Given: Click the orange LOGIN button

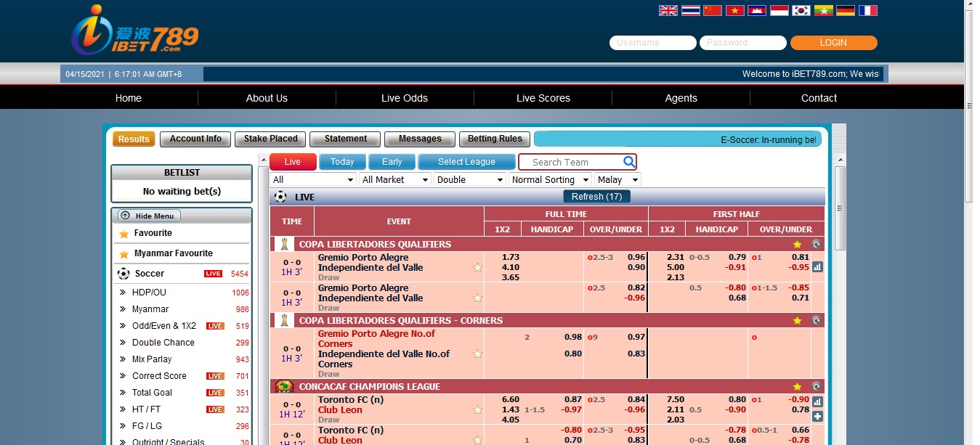Looking at the screenshot, I should 833,43.
